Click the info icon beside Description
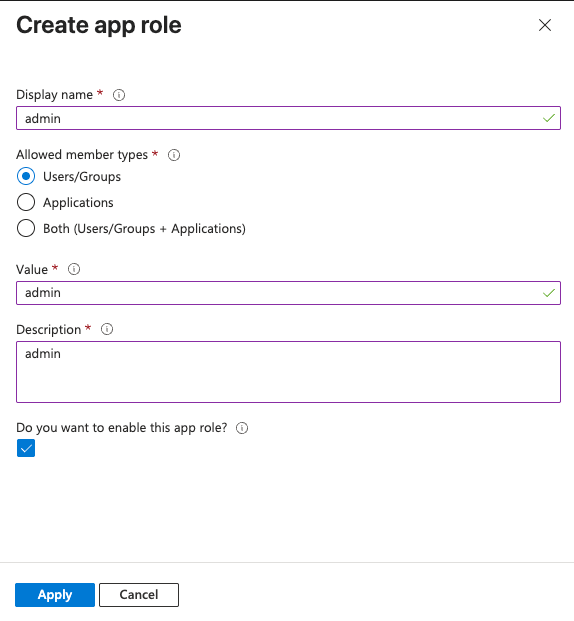The image size is (574, 621). pos(107,329)
